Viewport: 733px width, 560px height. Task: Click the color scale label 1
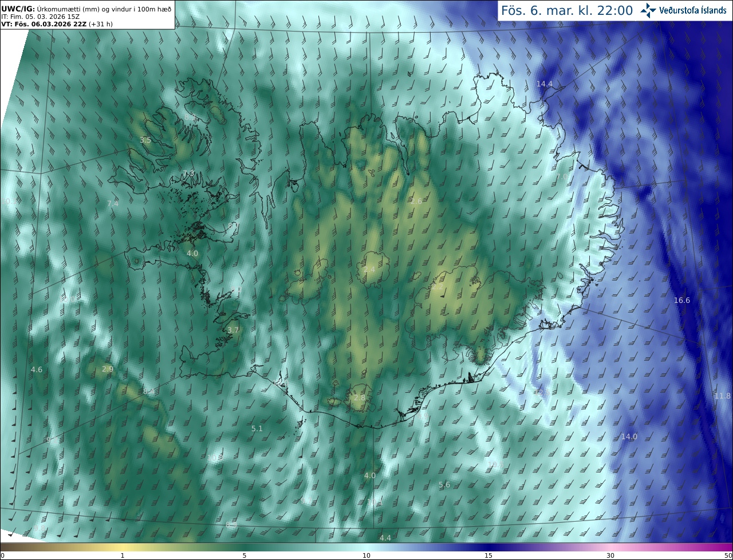click(x=123, y=555)
